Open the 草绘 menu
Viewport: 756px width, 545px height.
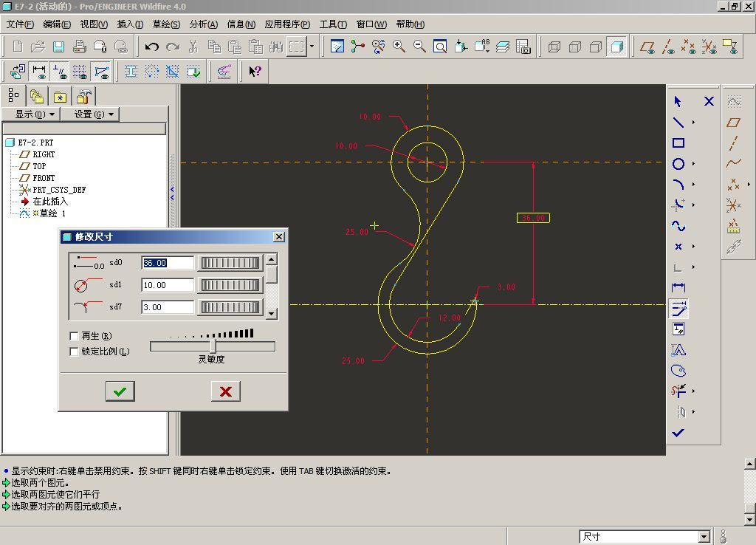click(166, 24)
